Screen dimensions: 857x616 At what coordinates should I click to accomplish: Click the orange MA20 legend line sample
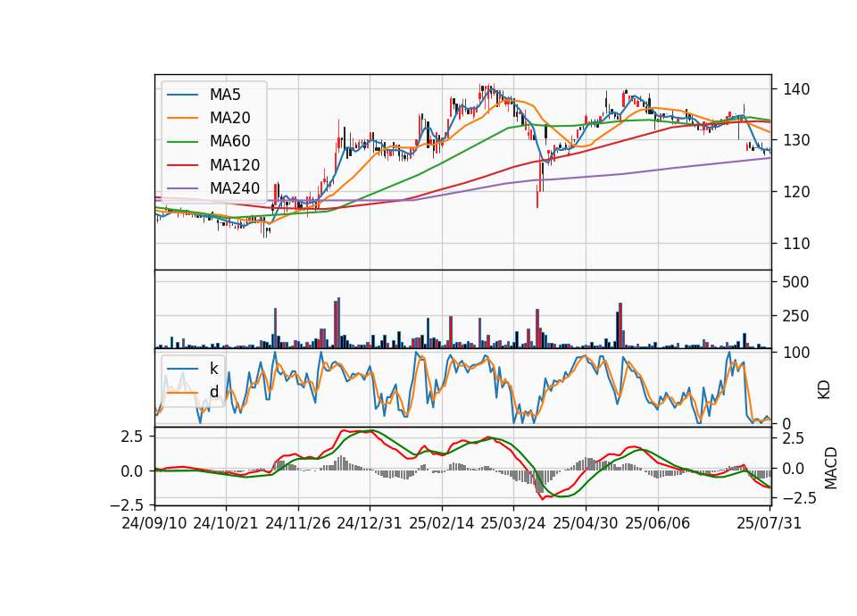coord(182,118)
